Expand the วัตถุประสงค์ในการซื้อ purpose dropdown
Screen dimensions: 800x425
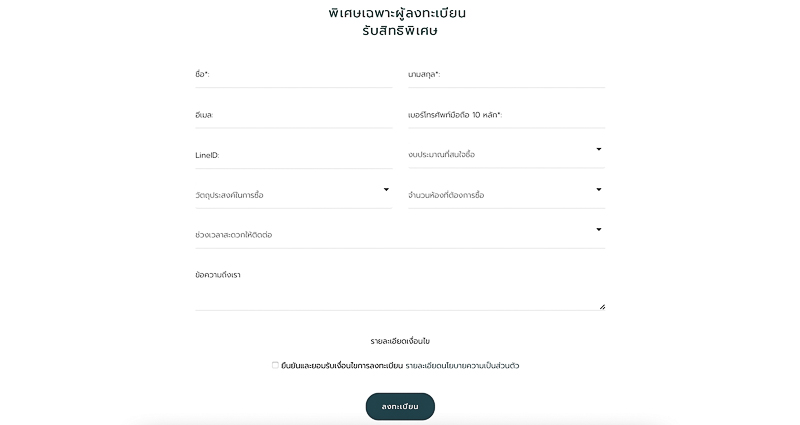pos(293,194)
